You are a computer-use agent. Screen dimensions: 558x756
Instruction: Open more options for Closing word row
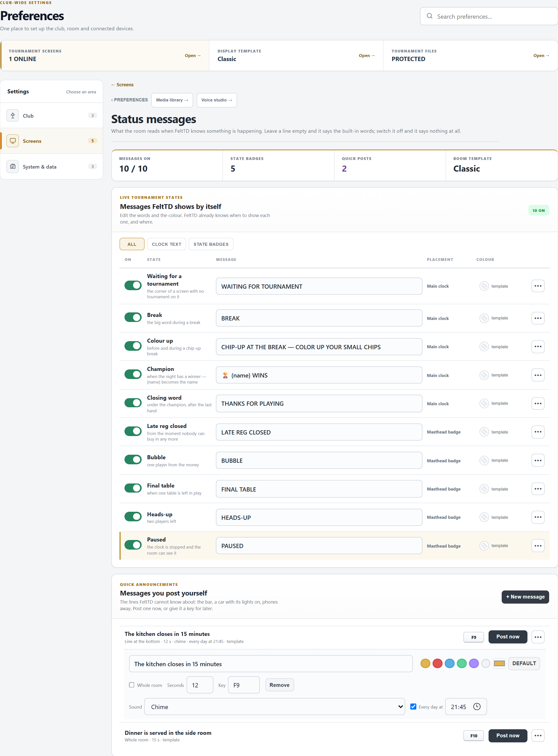point(538,403)
